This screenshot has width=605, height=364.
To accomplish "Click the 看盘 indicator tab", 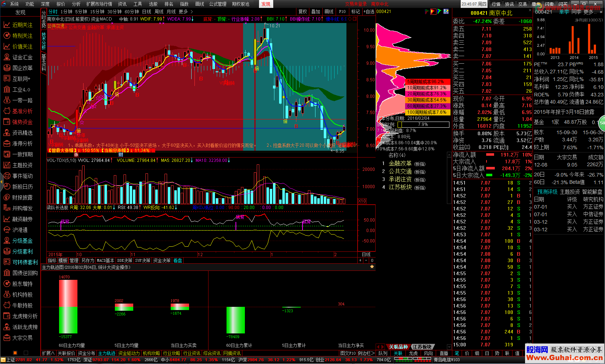I will tap(178, 260).
